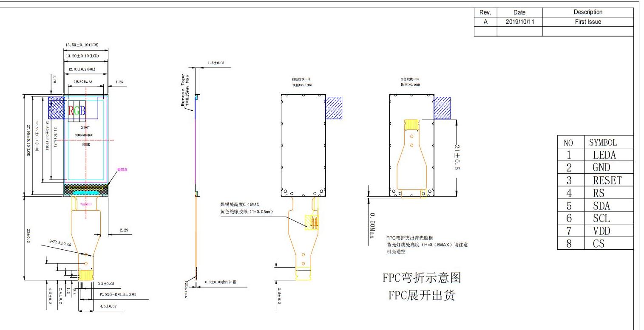Screen dimensions: 644x330
Task: Click the 焊锡处高度0.45MAX annotation
Action: click(x=241, y=205)
